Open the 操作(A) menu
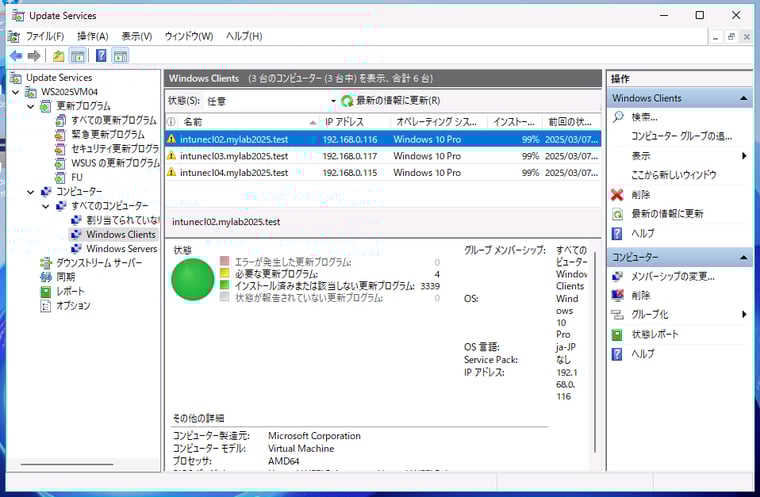 93,36
